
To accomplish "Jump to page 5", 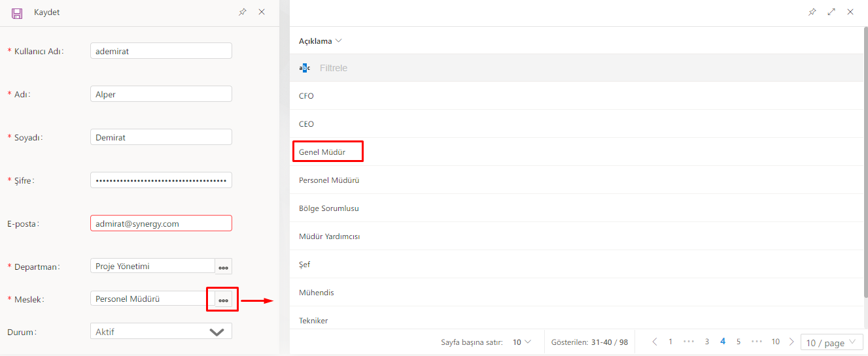I will click(738, 342).
